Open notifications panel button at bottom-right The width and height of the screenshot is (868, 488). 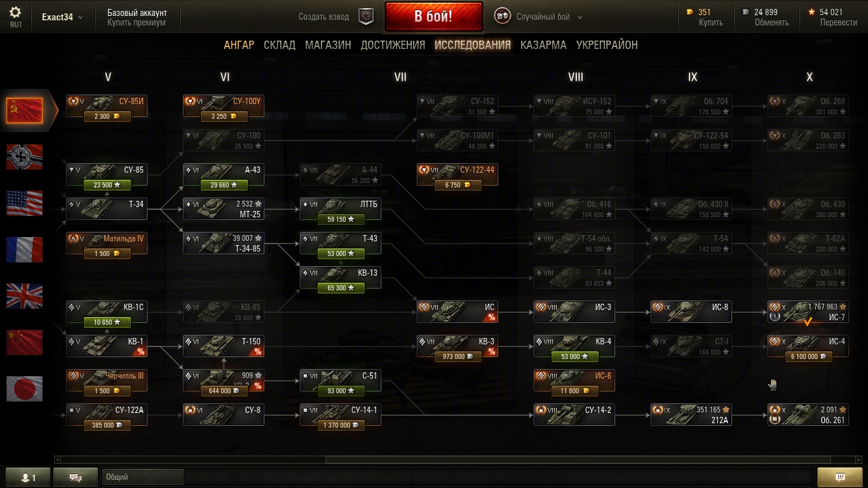(x=839, y=477)
